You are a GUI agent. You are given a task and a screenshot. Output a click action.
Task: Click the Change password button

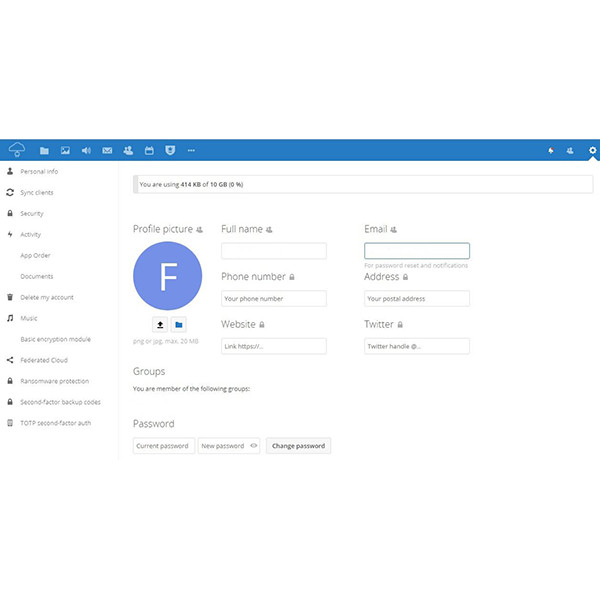pos(298,446)
